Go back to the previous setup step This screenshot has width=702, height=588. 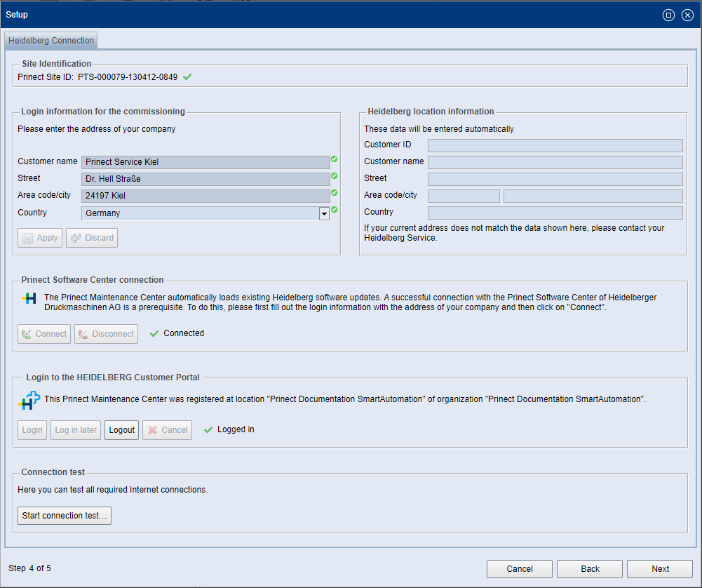click(589, 568)
